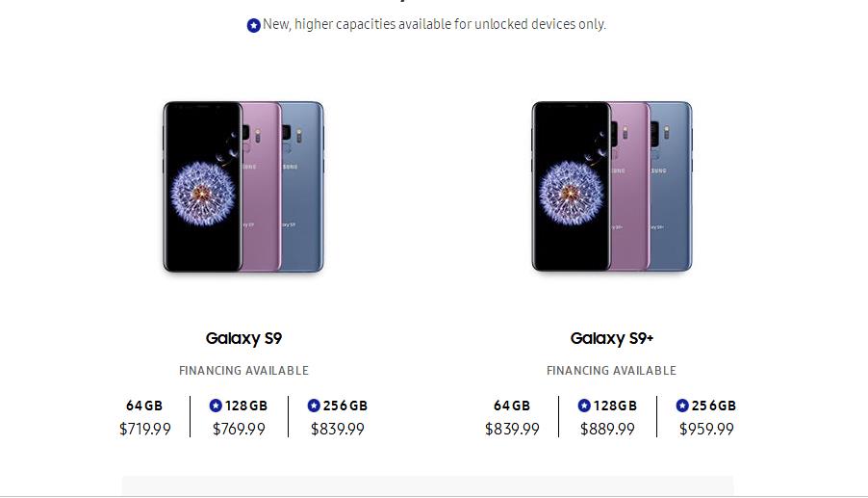This screenshot has width=868, height=498.
Task: Open the Galaxy S9+ product title
Action: [612, 338]
